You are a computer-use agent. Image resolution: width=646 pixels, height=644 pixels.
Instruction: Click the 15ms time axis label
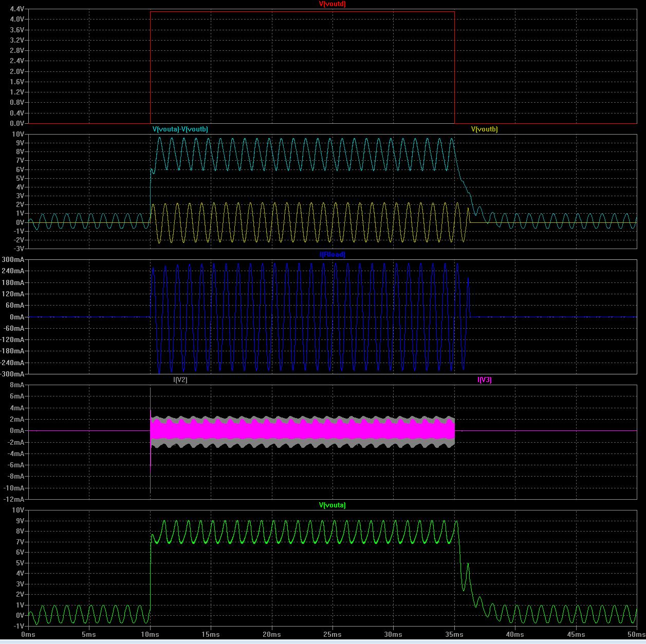[211, 635]
